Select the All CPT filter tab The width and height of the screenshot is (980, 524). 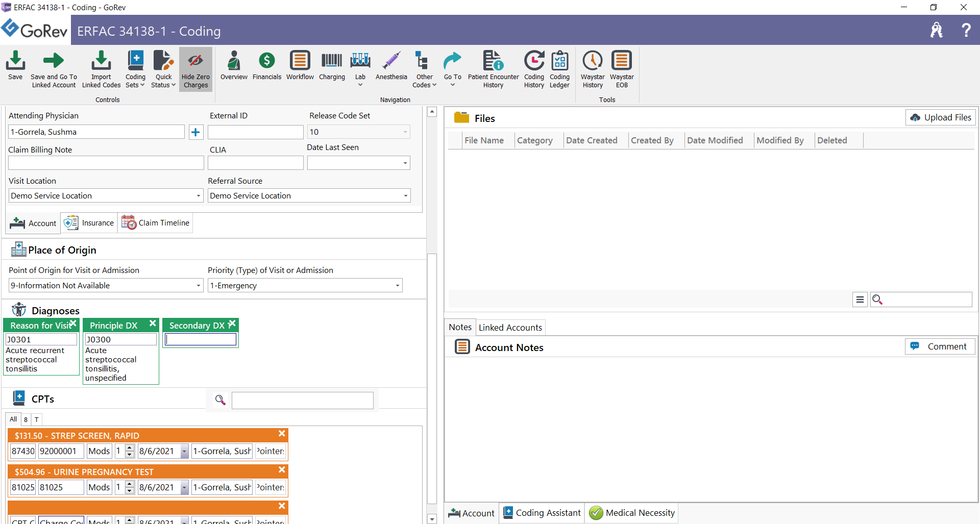click(13, 419)
